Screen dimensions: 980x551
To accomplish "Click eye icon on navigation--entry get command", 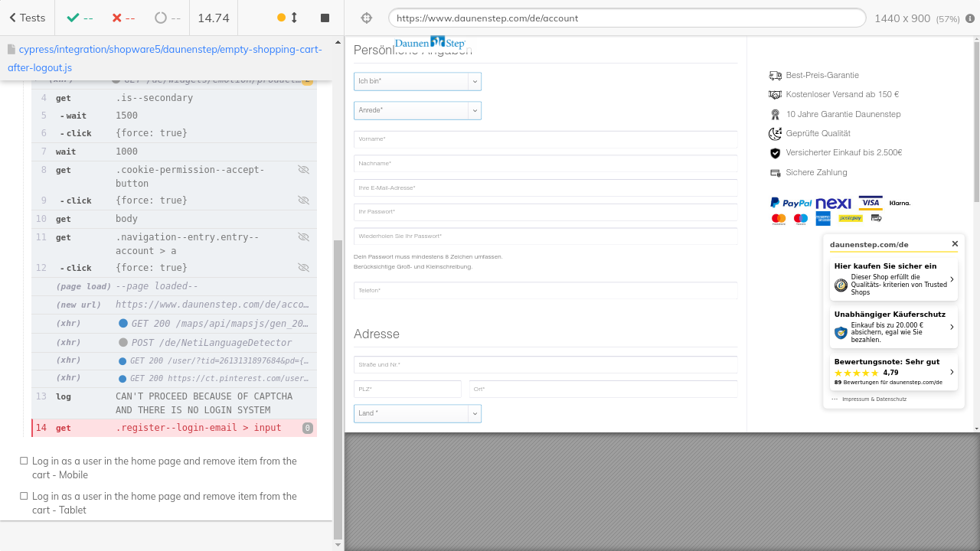I will 303,237.
